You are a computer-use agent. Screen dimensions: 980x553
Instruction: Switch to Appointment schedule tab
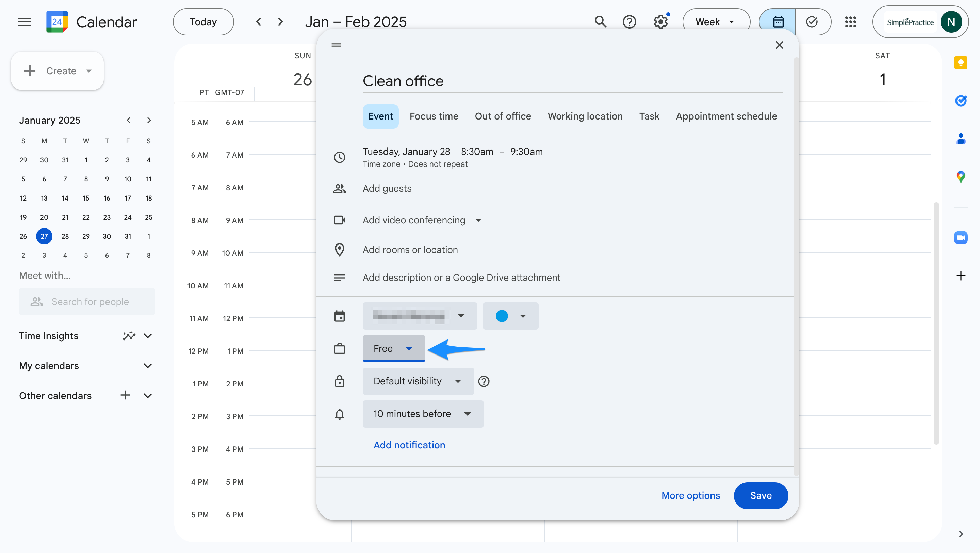[x=726, y=116]
